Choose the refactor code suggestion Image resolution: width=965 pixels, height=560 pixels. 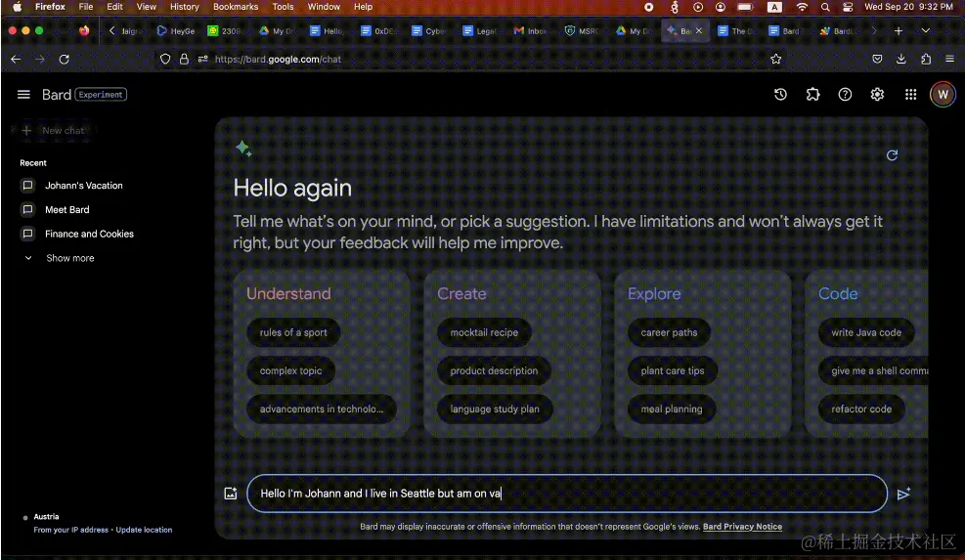click(861, 409)
